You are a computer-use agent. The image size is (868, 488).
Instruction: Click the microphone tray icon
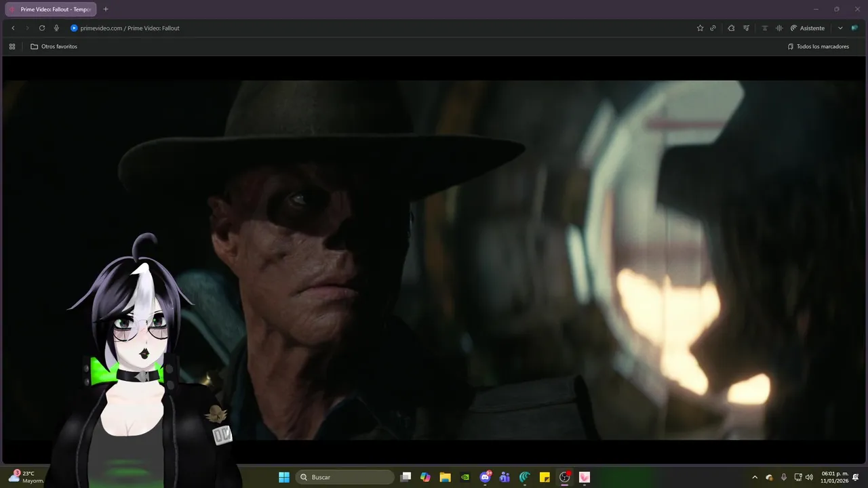(x=784, y=477)
